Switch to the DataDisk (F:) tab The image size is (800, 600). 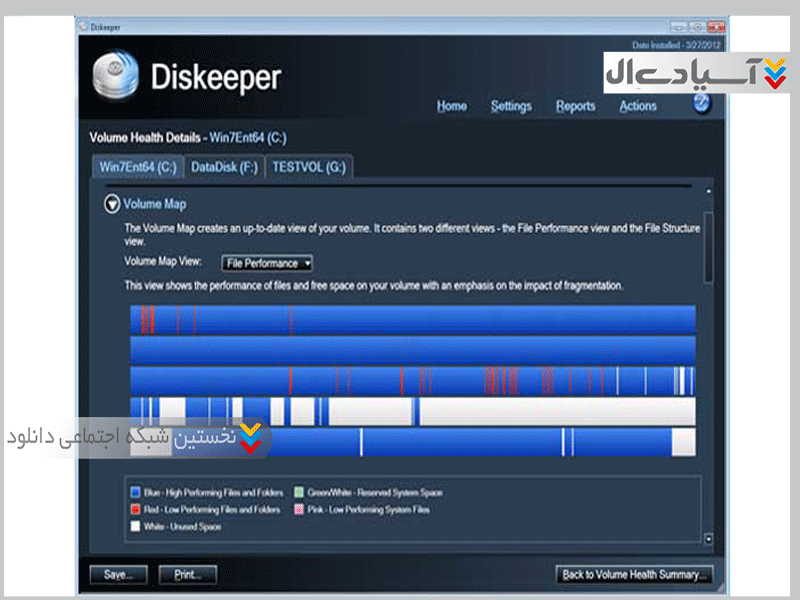224,167
